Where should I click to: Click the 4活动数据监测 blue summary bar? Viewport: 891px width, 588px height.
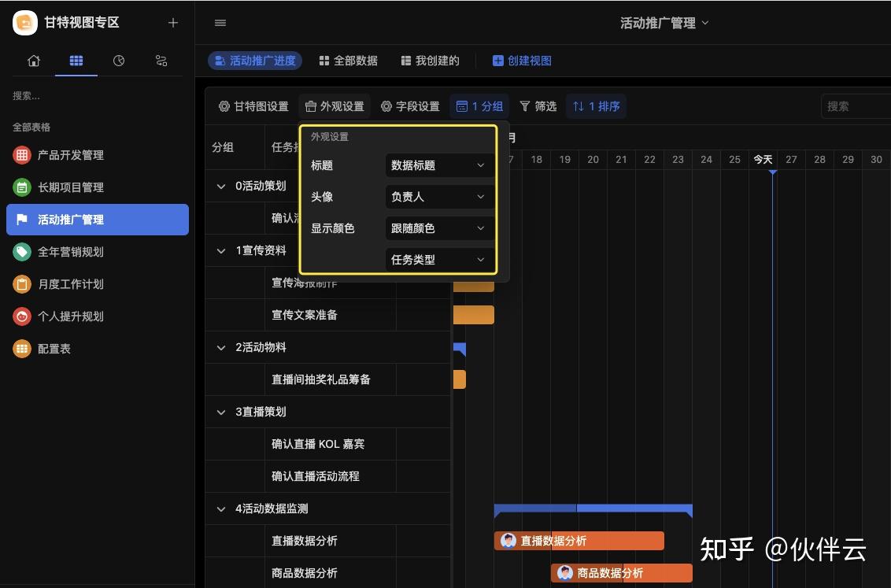tap(593, 509)
